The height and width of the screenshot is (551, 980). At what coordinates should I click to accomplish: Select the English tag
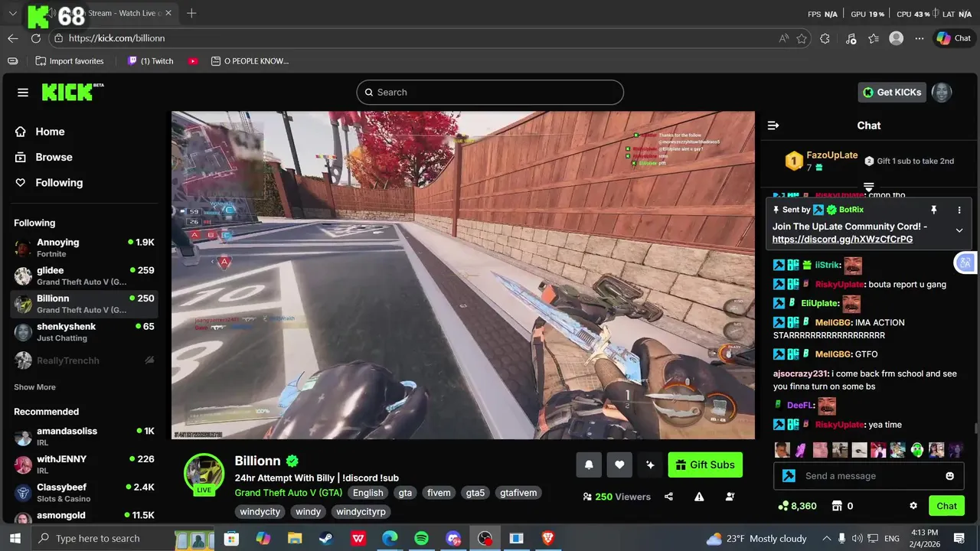[x=367, y=493]
